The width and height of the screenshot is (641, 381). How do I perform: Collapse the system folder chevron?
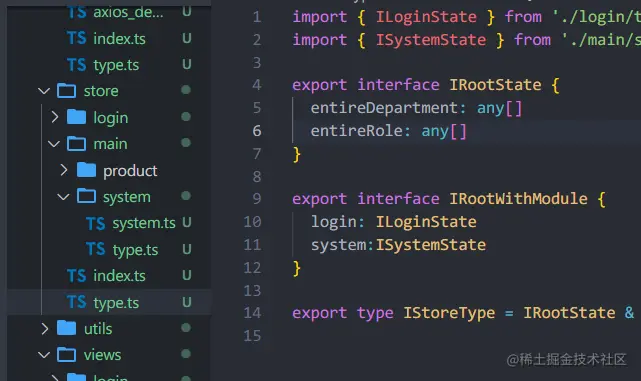(x=63, y=197)
